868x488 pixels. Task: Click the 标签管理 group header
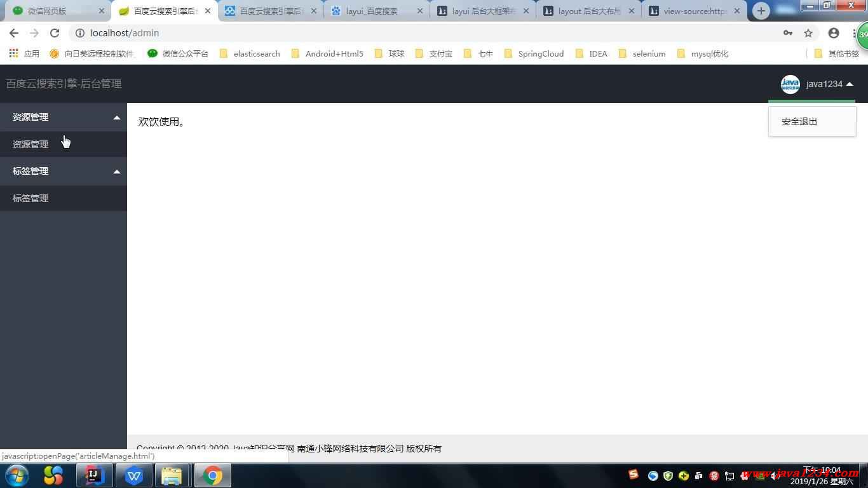(64, 171)
